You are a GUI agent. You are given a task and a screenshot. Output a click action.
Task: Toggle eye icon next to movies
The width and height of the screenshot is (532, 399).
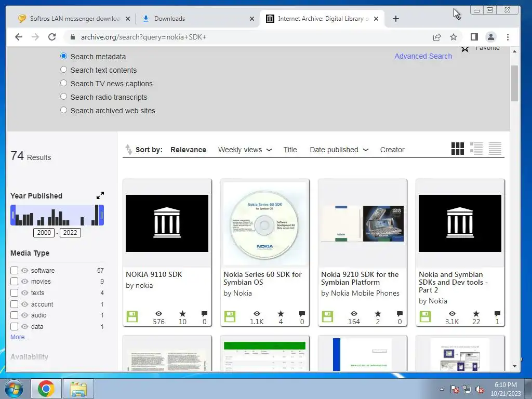tap(24, 281)
